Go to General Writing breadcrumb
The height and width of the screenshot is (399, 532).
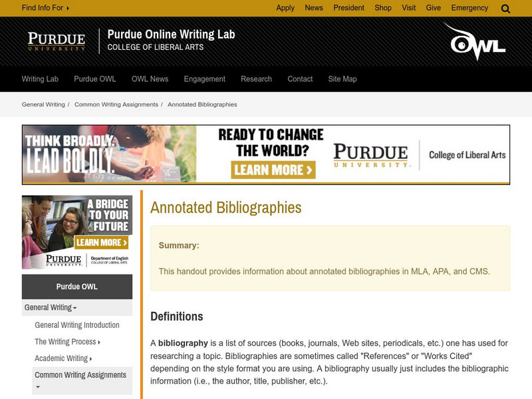pos(43,104)
